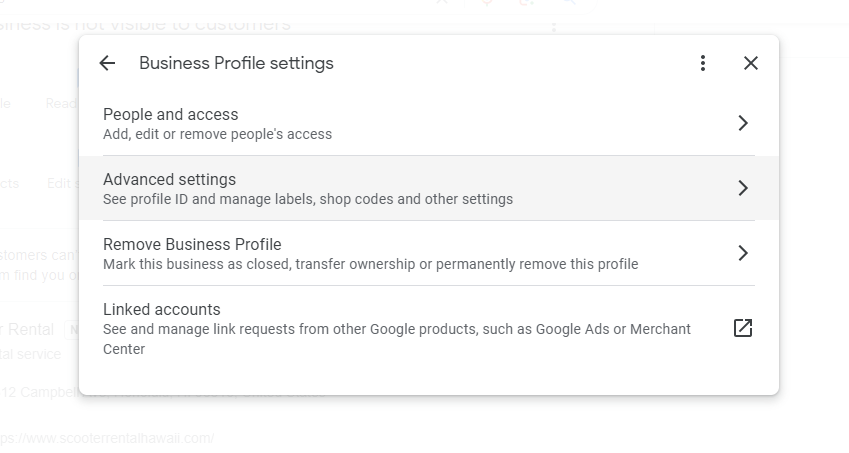Choose the Remove Business Profile option
The height and width of the screenshot is (453, 849).
[x=429, y=253]
